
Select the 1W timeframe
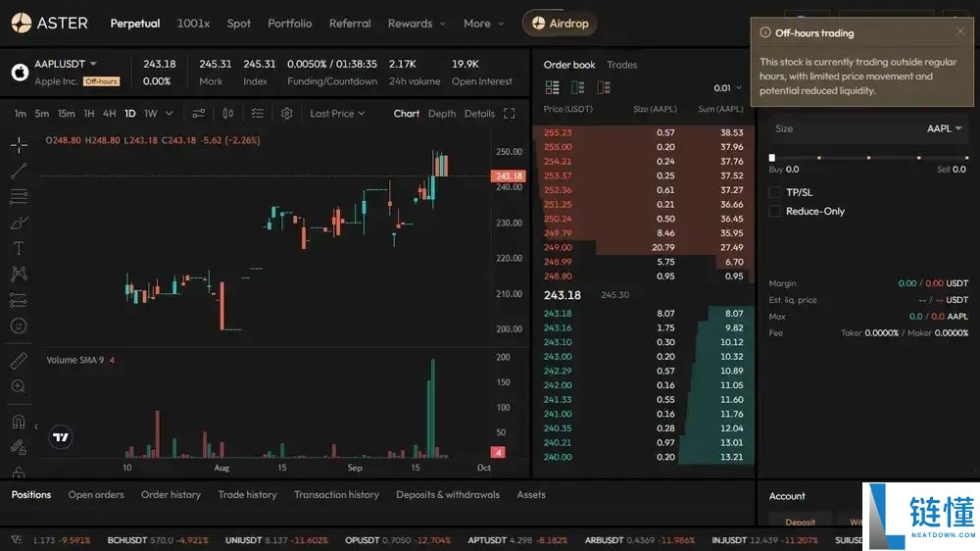[151, 113]
